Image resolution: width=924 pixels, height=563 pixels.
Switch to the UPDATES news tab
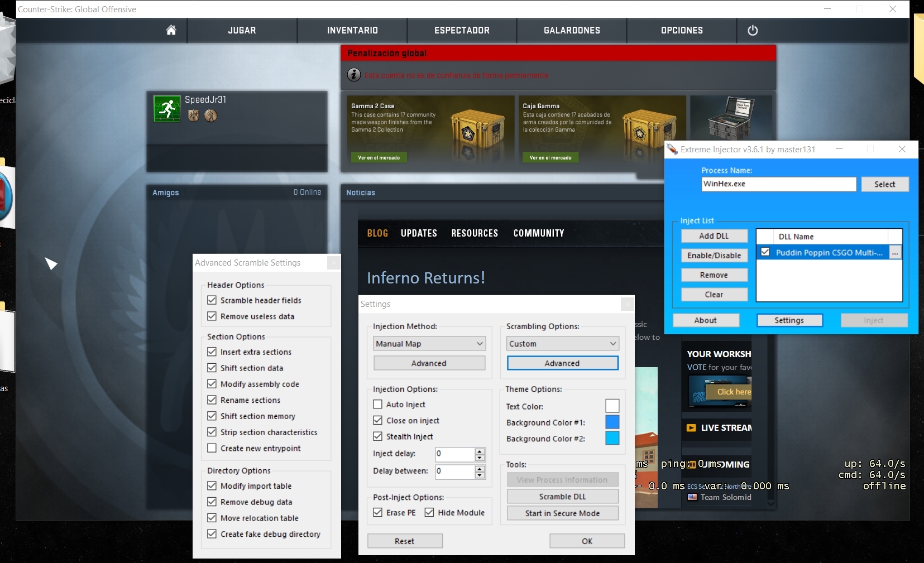coord(419,233)
